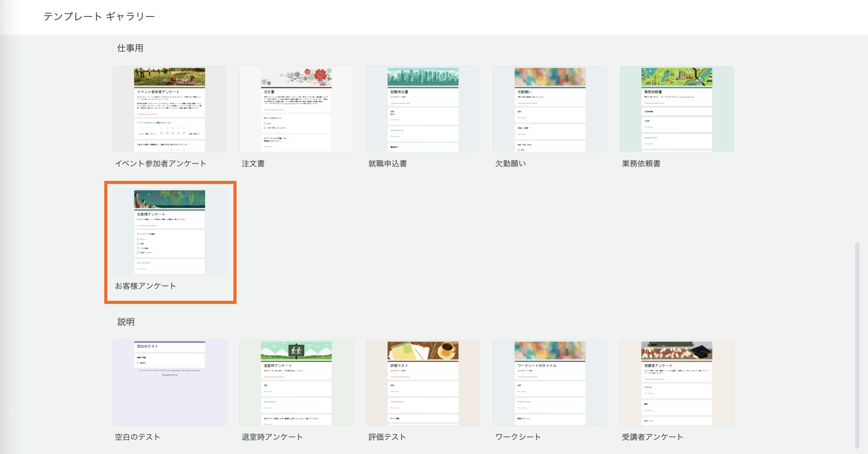Open the 受講者アンケート template thumbnail

pos(676,383)
